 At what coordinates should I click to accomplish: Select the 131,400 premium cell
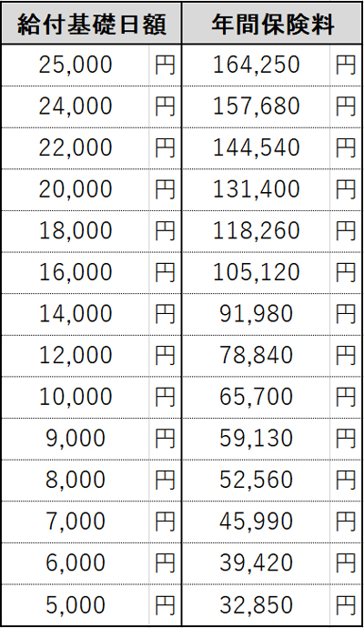(256, 190)
